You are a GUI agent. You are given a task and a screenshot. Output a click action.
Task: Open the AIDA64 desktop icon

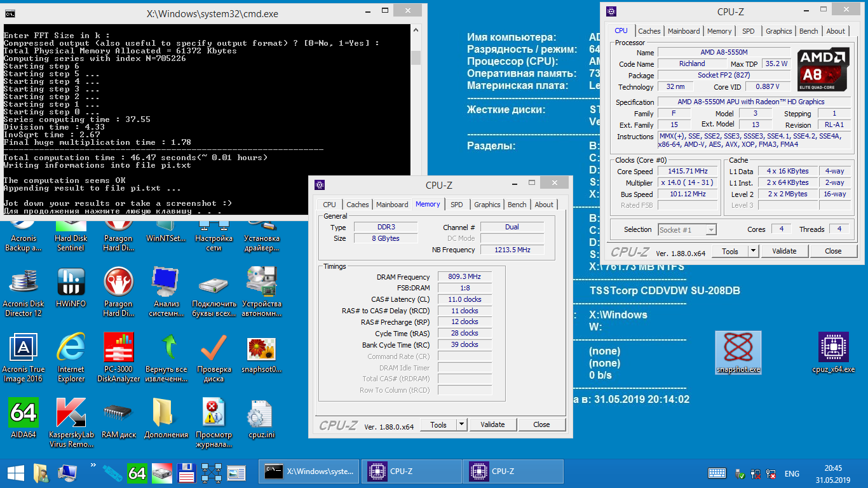24,417
